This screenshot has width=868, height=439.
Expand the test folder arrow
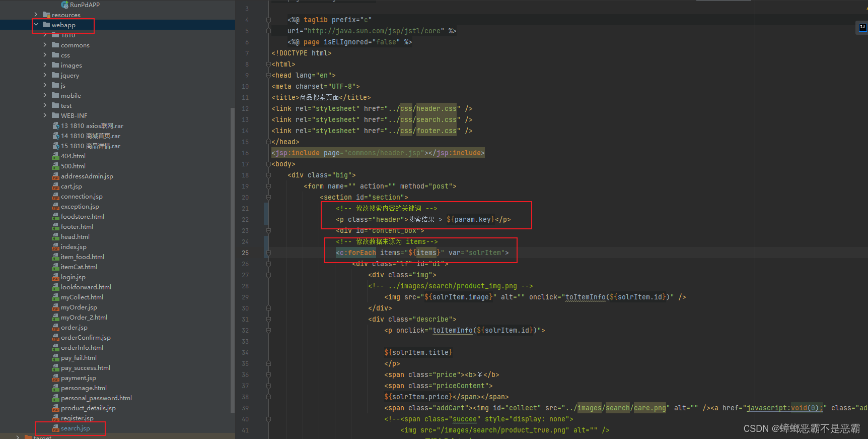(x=45, y=105)
